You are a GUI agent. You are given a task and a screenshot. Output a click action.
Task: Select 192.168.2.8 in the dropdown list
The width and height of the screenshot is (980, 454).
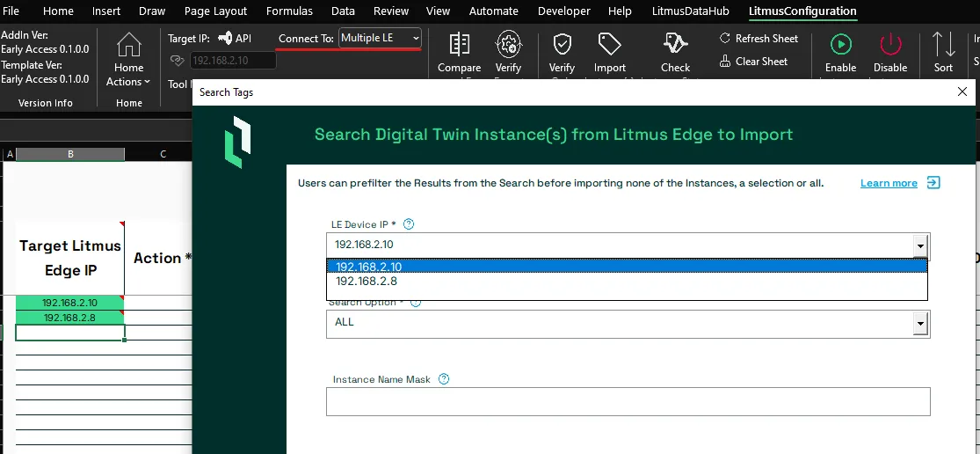pos(627,282)
